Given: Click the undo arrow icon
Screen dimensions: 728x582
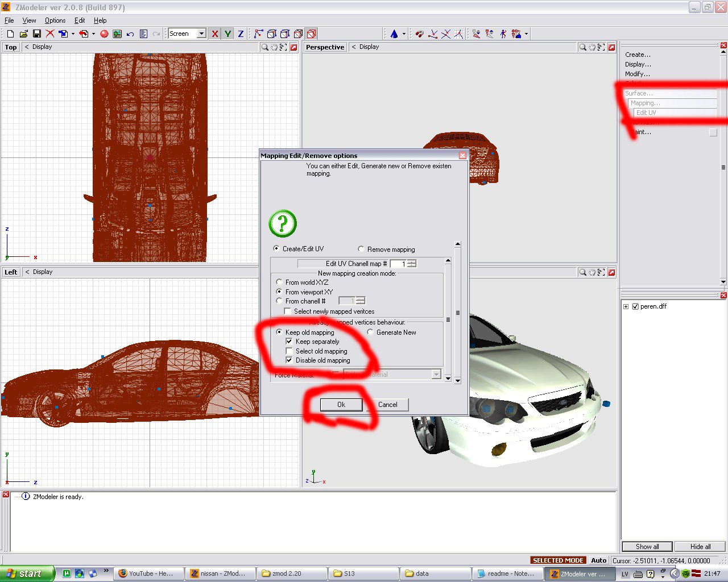Looking at the screenshot, I should (x=130, y=34).
